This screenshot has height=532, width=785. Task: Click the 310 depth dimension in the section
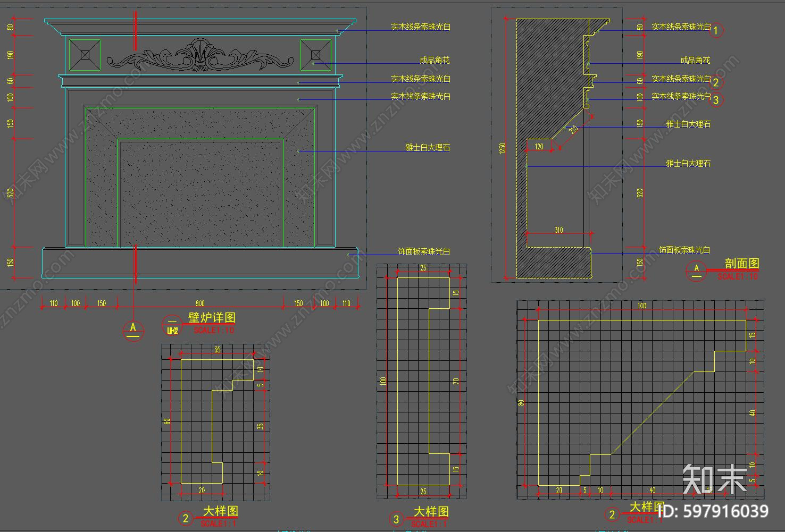(x=558, y=230)
